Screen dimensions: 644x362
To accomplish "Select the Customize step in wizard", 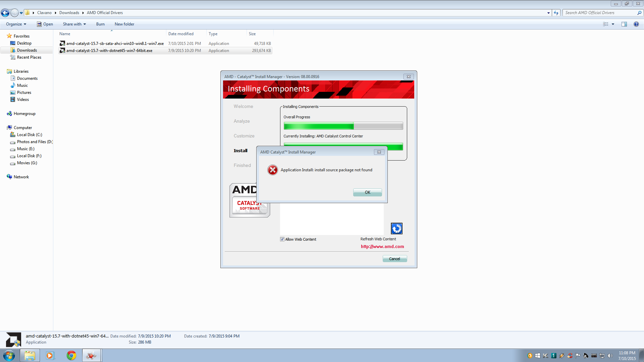I will 244,136.
